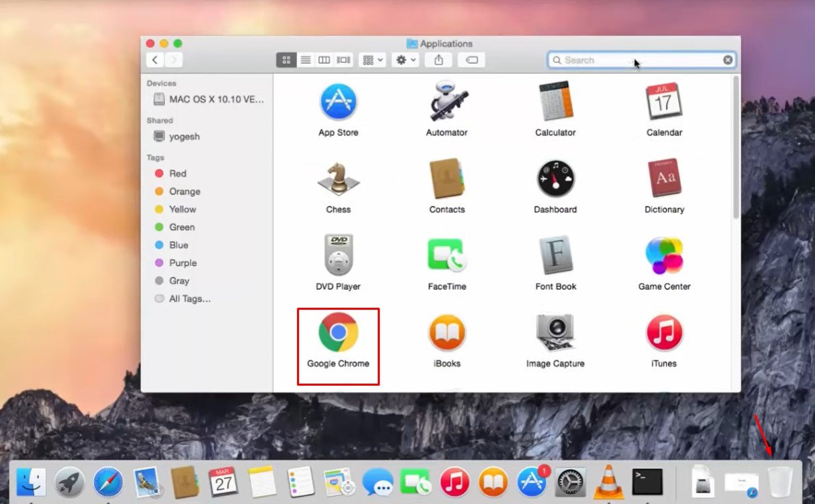
Task: Open the Calculator app icon
Action: point(555,102)
